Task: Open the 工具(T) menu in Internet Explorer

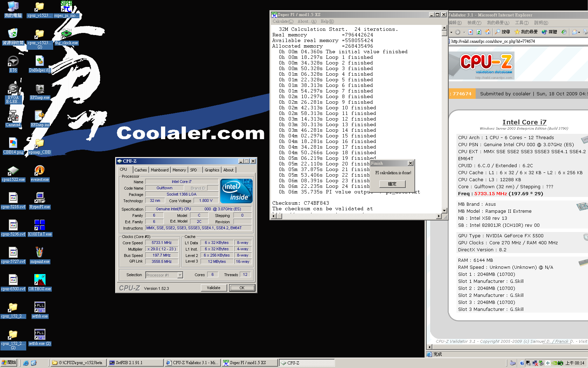Action: point(521,23)
